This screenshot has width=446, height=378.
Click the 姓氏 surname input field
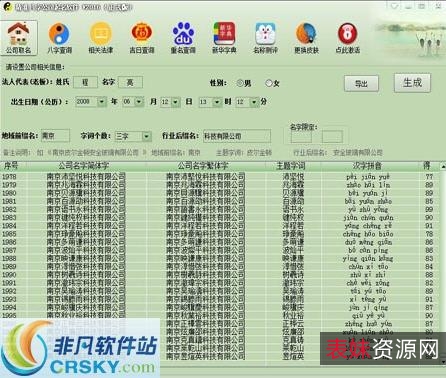click(x=85, y=82)
